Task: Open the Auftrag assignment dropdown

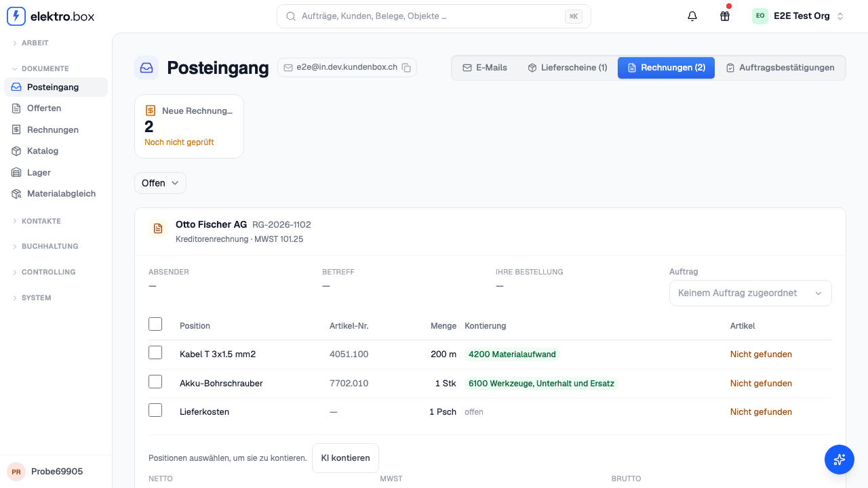Action: [x=751, y=293]
